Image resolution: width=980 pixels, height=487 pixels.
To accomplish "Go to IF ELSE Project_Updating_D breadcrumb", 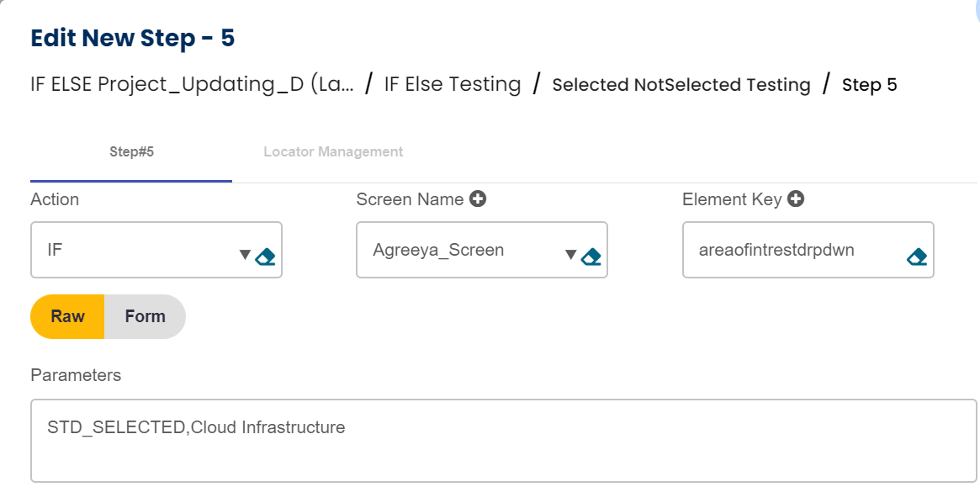I will [192, 84].
